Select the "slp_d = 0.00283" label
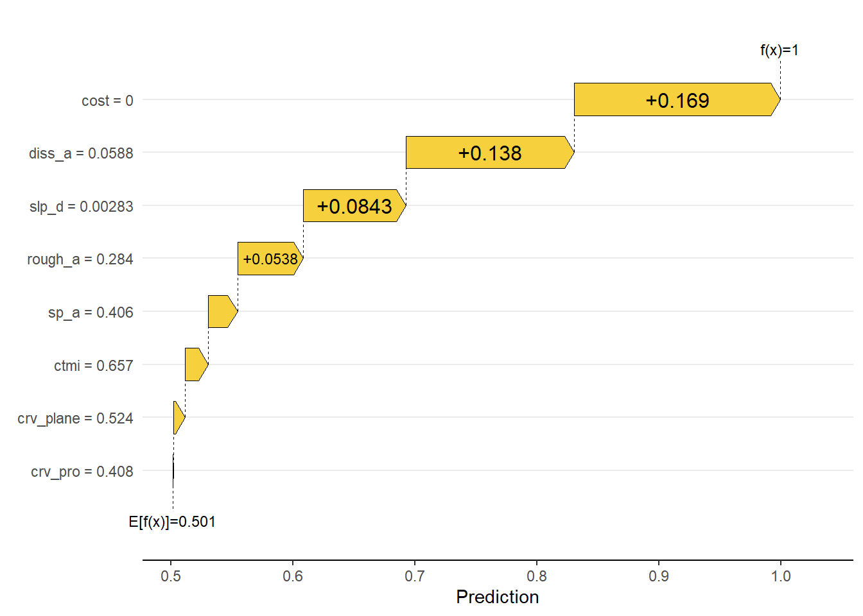Viewport: 863px width, 616px height. [82, 207]
